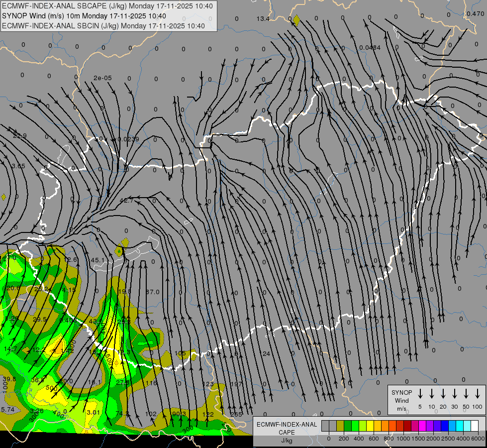Click the SYNOP Wind 10m title line

[84, 16]
